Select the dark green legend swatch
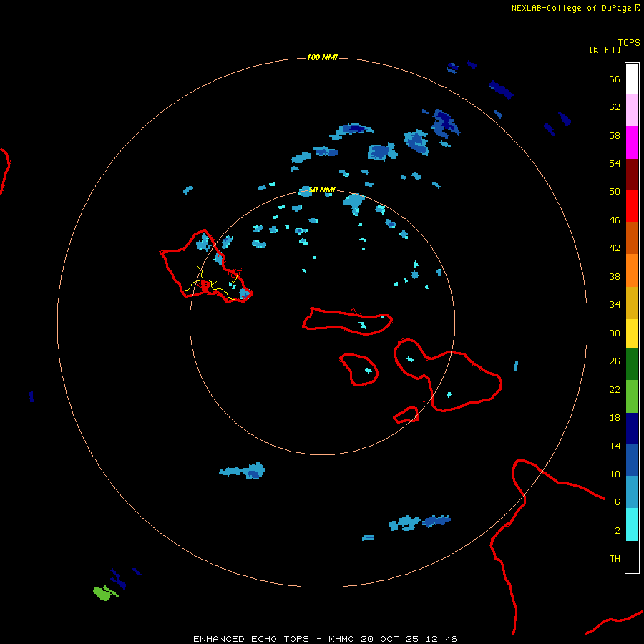Viewport: 644px width, 644px height. (632, 364)
